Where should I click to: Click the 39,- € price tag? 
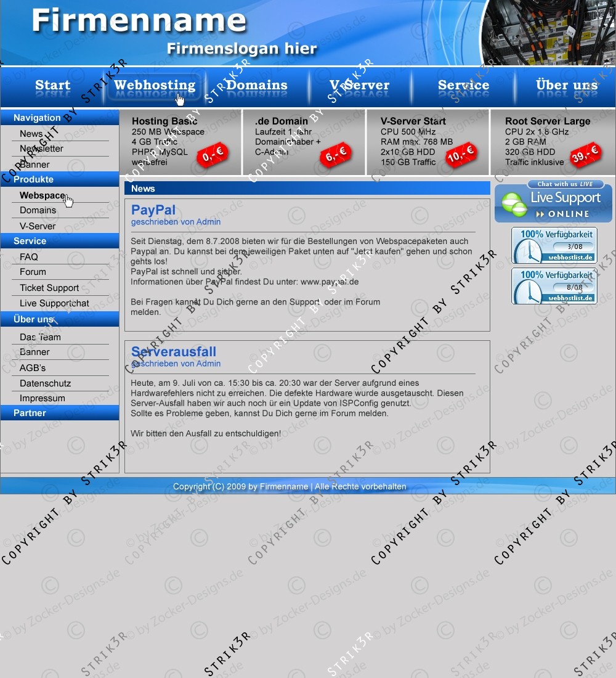pos(586,154)
